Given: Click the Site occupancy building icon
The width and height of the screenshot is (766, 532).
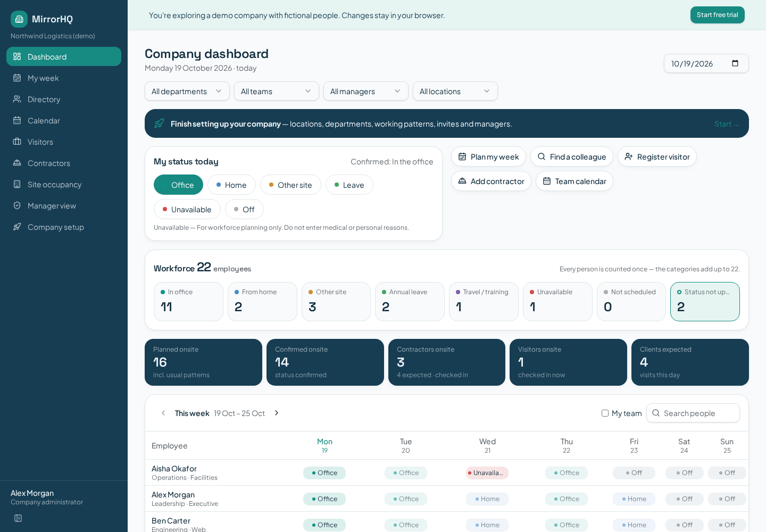Looking at the screenshot, I should pos(17,184).
